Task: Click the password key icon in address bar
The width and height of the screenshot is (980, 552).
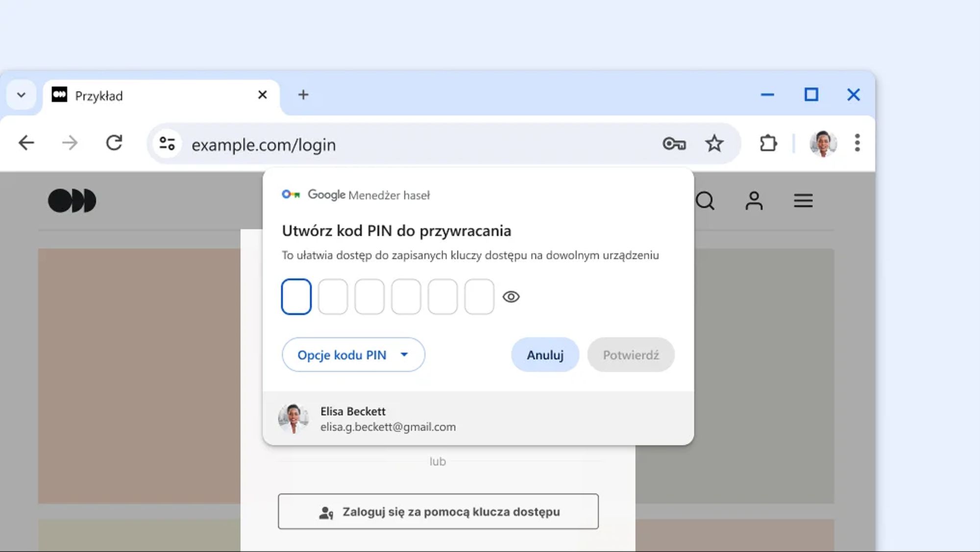Action: [674, 144]
